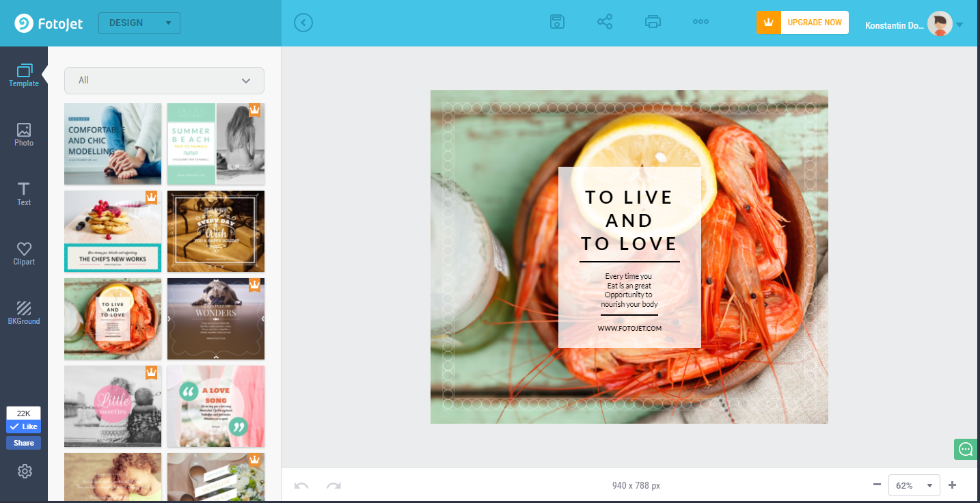
Task: Open the green chat support icon
Action: (966, 449)
